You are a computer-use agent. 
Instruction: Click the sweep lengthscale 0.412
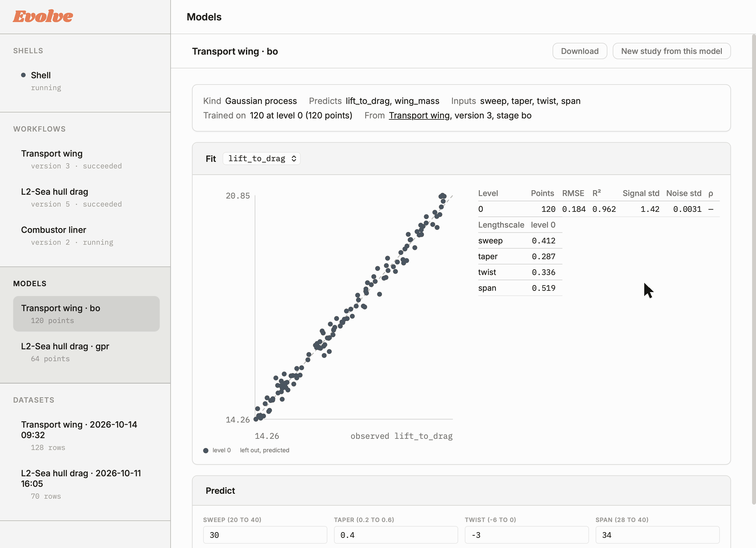(x=543, y=241)
